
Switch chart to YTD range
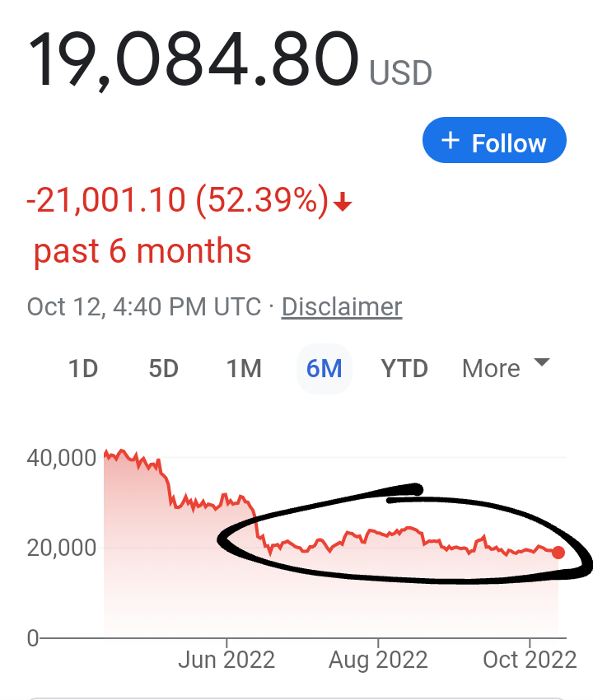pyautogui.click(x=404, y=368)
